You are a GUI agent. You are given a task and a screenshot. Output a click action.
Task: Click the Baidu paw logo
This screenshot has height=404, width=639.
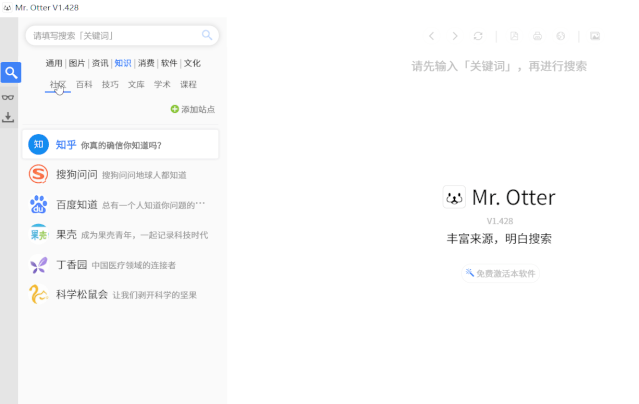click(x=38, y=204)
